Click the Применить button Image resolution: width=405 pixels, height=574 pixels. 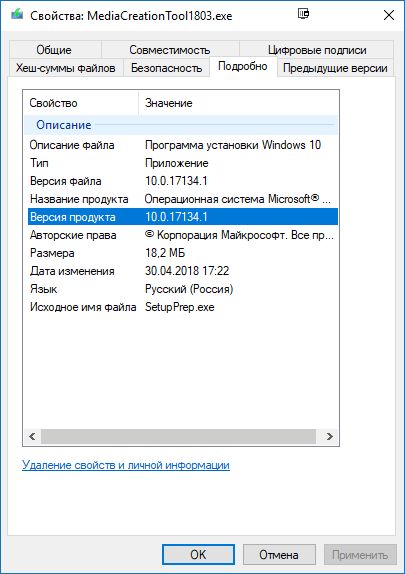(x=360, y=554)
